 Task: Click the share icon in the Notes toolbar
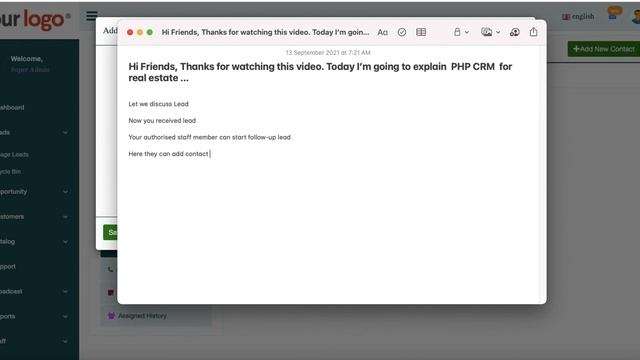(x=533, y=32)
